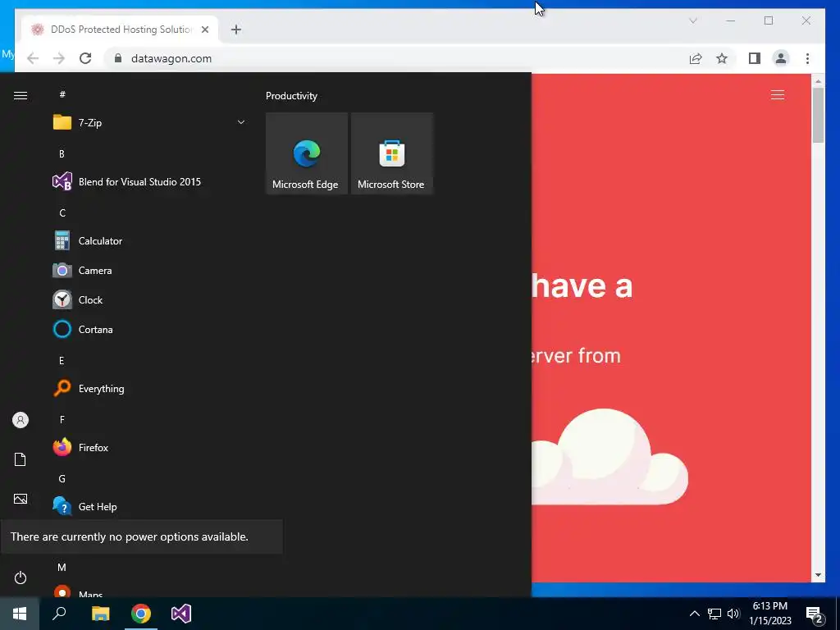Open the network status tray icon
The height and width of the screenshot is (630, 840).
pos(714,614)
